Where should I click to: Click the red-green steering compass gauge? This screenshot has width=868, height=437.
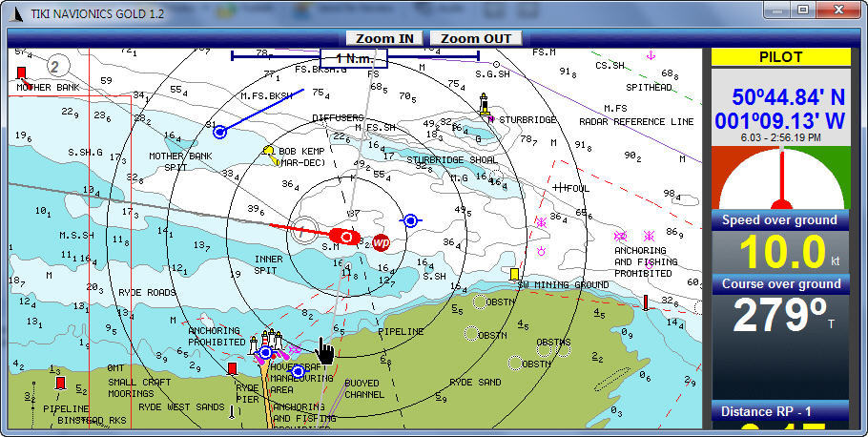pyautogui.click(x=780, y=177)
